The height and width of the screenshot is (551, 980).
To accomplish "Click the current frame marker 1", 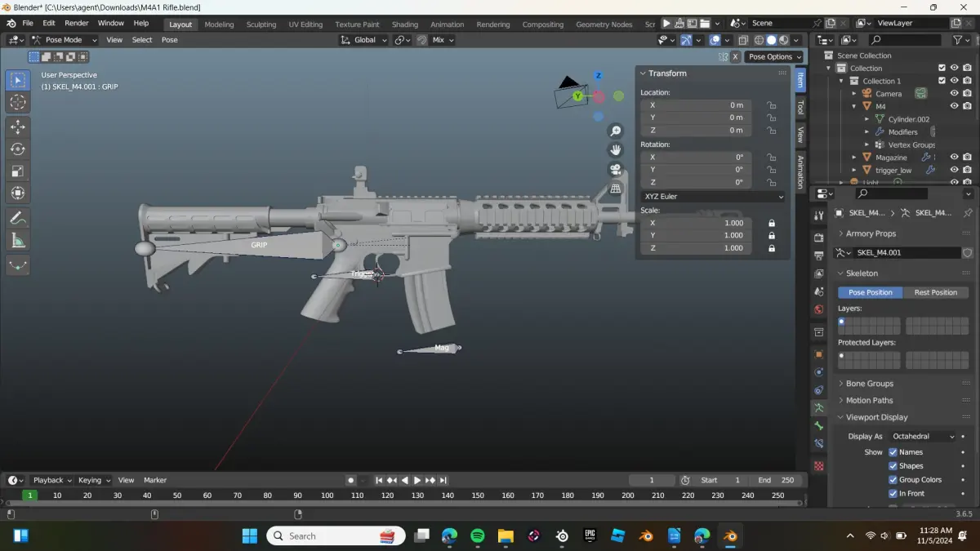I will [x=29, y=495].
